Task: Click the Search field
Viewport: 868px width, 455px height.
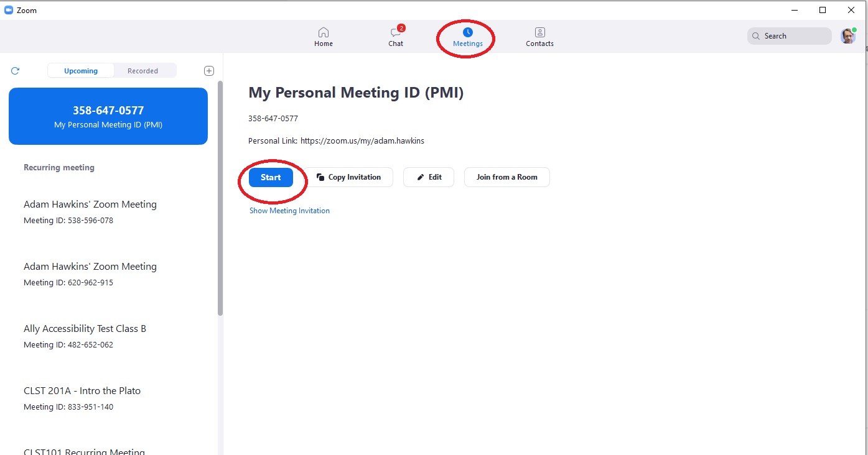Action: 789,36
